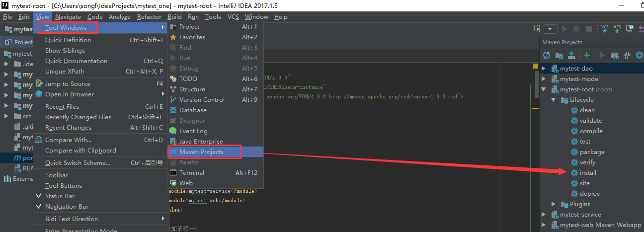The height and width of the screenshot is (232, 644).
Task: Open Bidi Text Direction submenu
Action: pyautogui.click(x=100, y=219)
